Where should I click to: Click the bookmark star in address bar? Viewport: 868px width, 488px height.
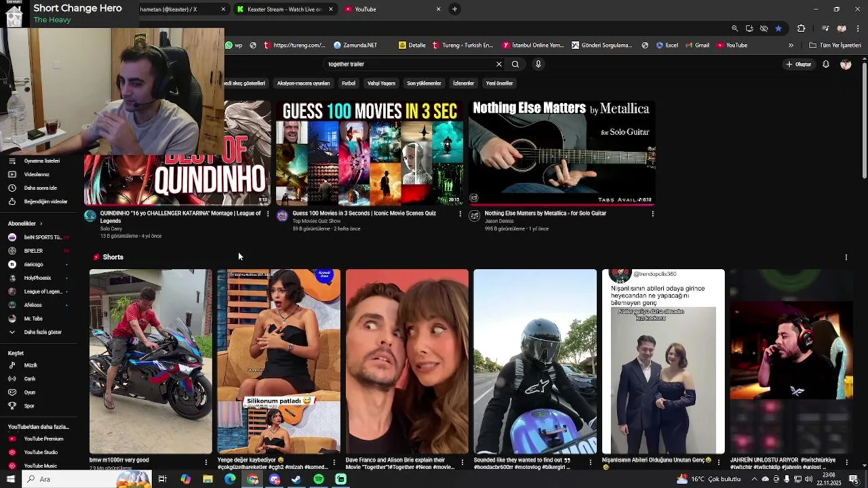point(778,28)
